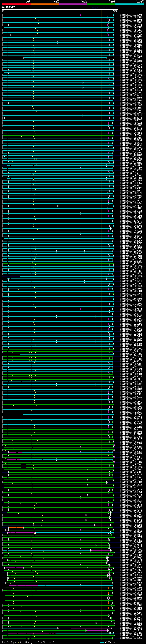Image resolution: width=146 pixels, height=644 pixels.
Task: Select the UniRef100_C5MTW1 label
Action: pyautogui.click(x=131, y=289)
